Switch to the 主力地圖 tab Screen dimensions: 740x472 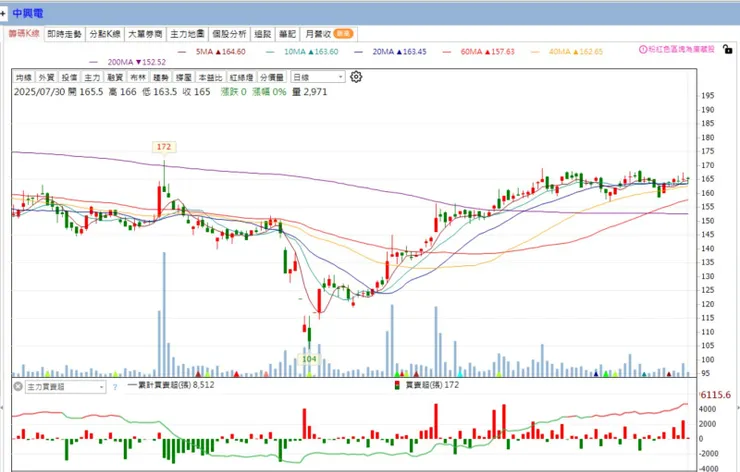click(x=187, y=34)
